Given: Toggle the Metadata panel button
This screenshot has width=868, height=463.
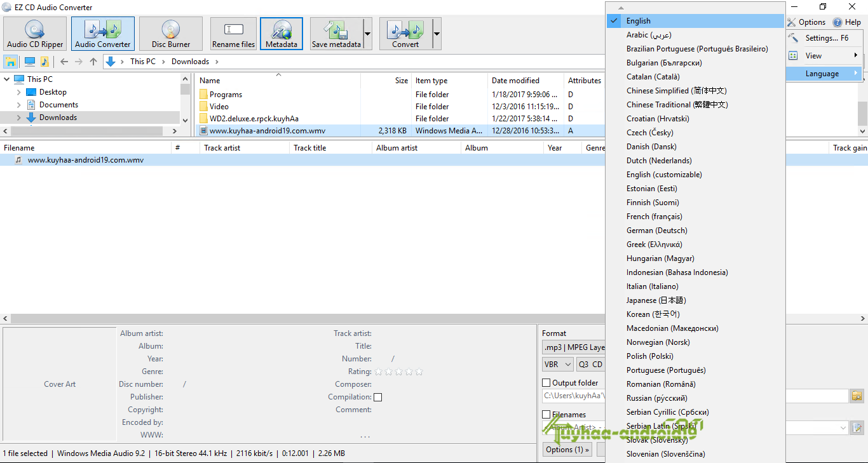Looking at the screenshot, I should (281, 34).
